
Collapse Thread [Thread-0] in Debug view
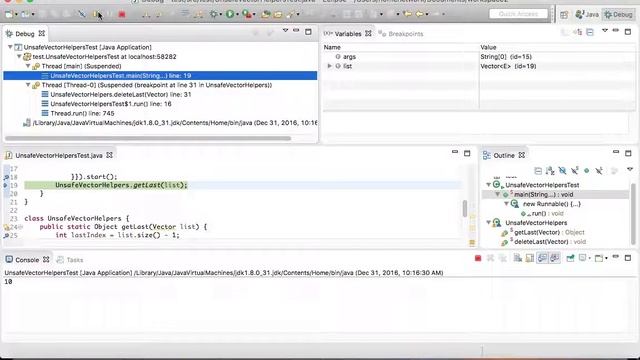pyautogui.click(x=28, y=85)
